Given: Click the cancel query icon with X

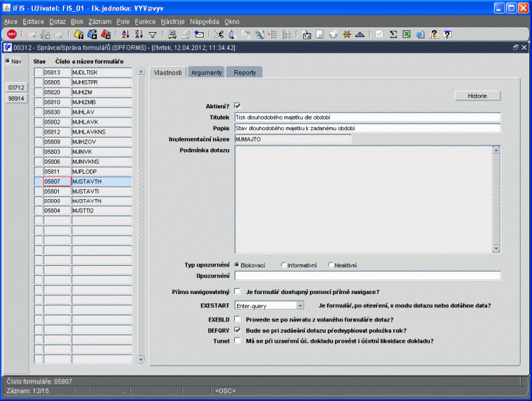Looking at the screenshot, I should pos(106,34).
